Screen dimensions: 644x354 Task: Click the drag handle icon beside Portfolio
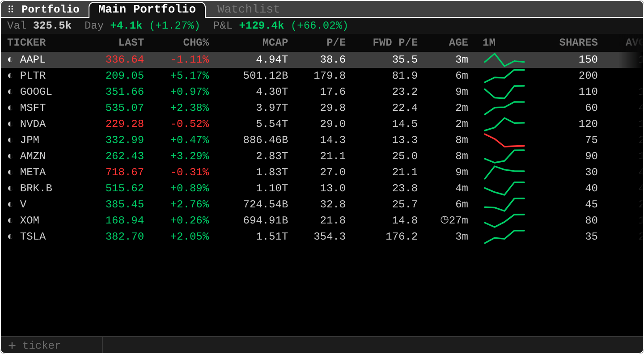point(11,9)
